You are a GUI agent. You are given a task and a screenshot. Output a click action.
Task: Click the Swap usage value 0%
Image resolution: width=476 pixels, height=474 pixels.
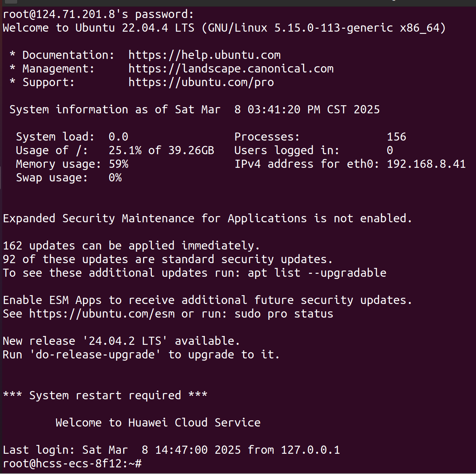(115, 178)
